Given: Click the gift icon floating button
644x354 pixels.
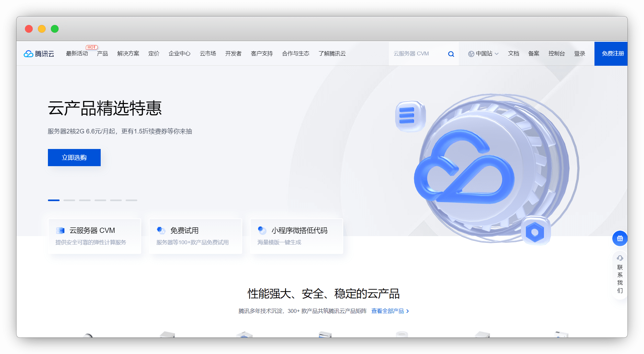Looking at the screenshot, I should [620, 238].
